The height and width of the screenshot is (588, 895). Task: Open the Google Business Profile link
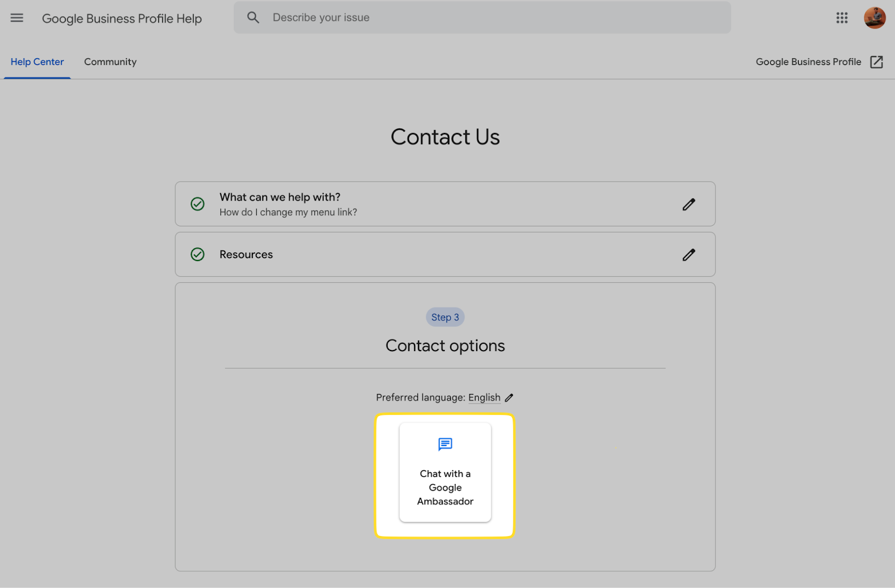[808, 62]
